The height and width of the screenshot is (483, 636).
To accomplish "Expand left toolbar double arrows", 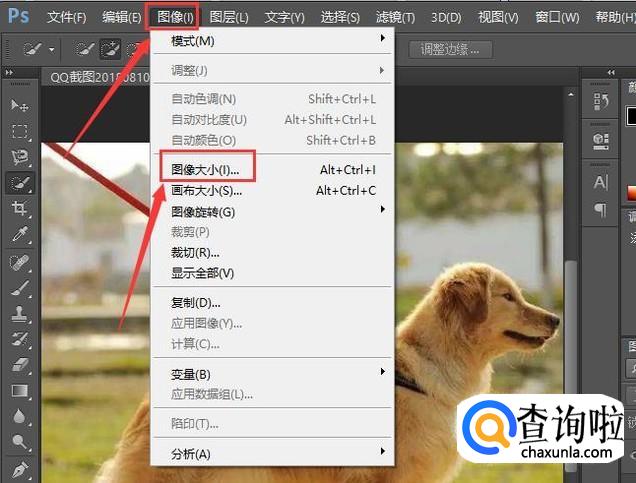I will pyautogui.click(x=9, y=72).
